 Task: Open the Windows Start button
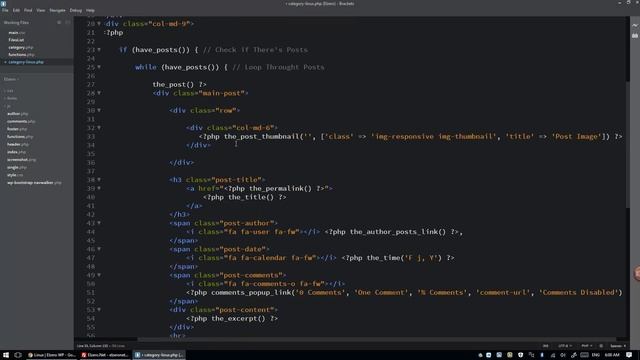[x=6, y=355]
